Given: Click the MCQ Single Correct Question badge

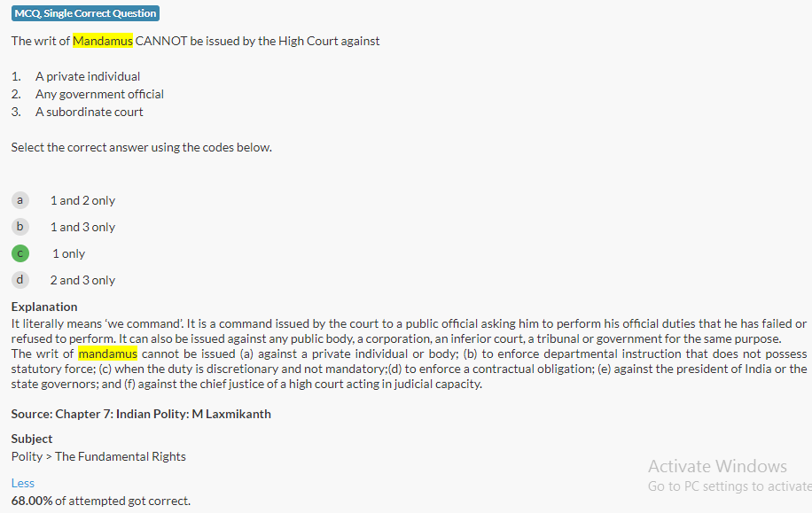Looking at the screenshot, I should pyautogui.click(x=85, y=13).
